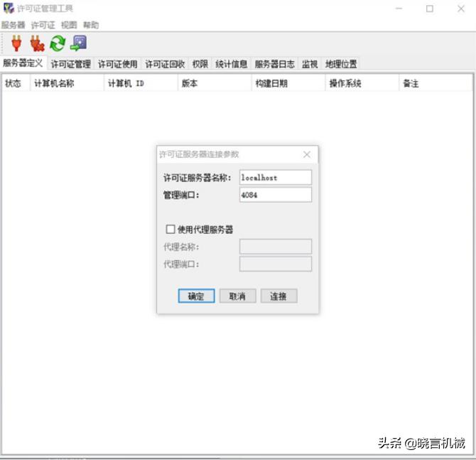Click the 构建日期 column header
Image resolution: width=476 pixels, height=460 pixels.
point(288,83)
